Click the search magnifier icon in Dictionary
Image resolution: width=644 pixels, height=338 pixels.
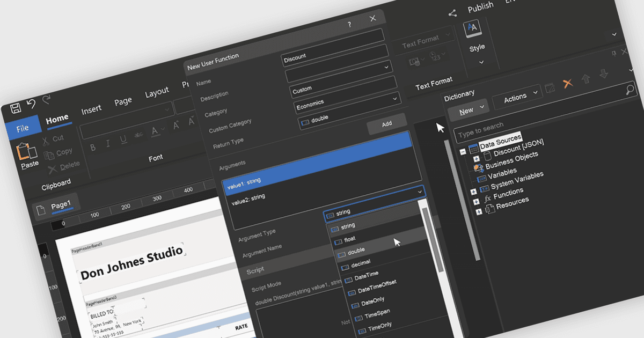(630, 90)
